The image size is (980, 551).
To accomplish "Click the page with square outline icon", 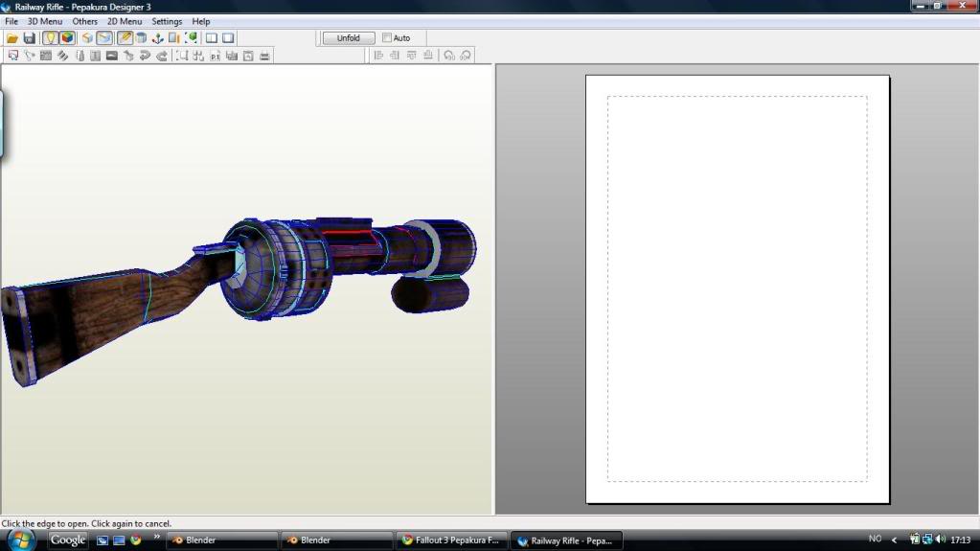I will pyautogui.click(x=248, y=56).
